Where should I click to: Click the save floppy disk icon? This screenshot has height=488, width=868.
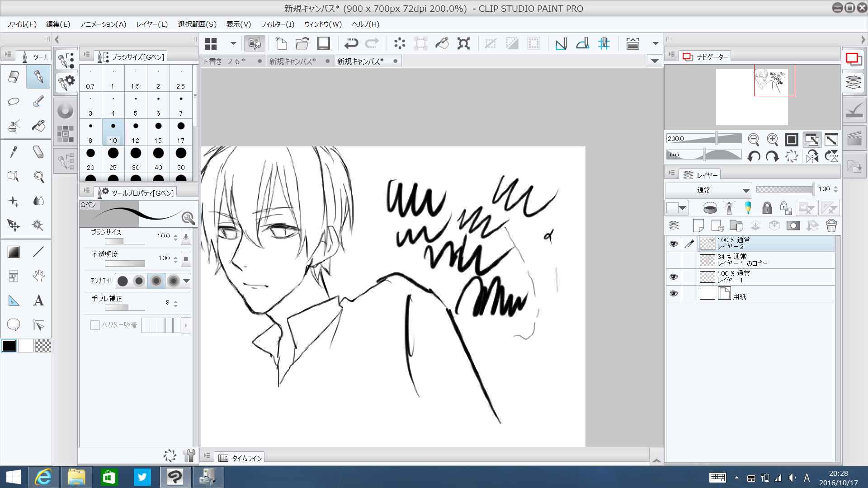click(x=323, y=43)
